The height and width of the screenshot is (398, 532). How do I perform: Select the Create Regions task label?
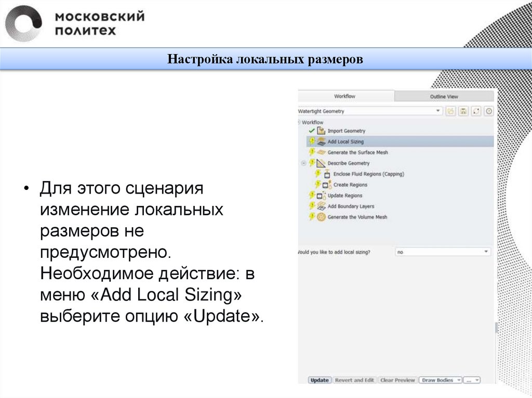[x=350, y=185]
